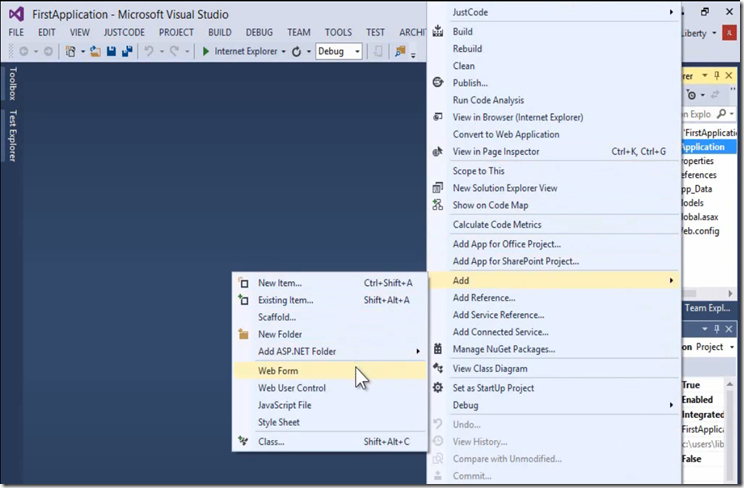Click the Manage NuGet Packages icon
Viewport: 744px width, 488px height.
[x=437, y=349]
